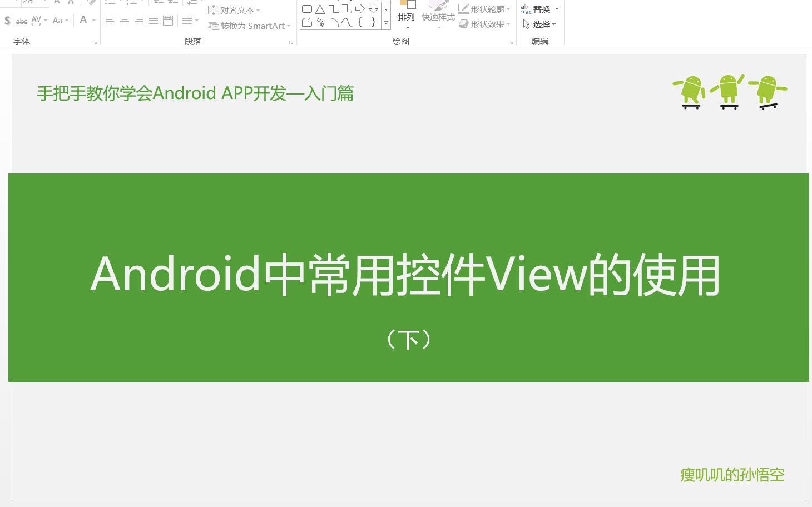The image size is (812, 507).
Task: Select the right brace shape
Action: coord(373,22)
